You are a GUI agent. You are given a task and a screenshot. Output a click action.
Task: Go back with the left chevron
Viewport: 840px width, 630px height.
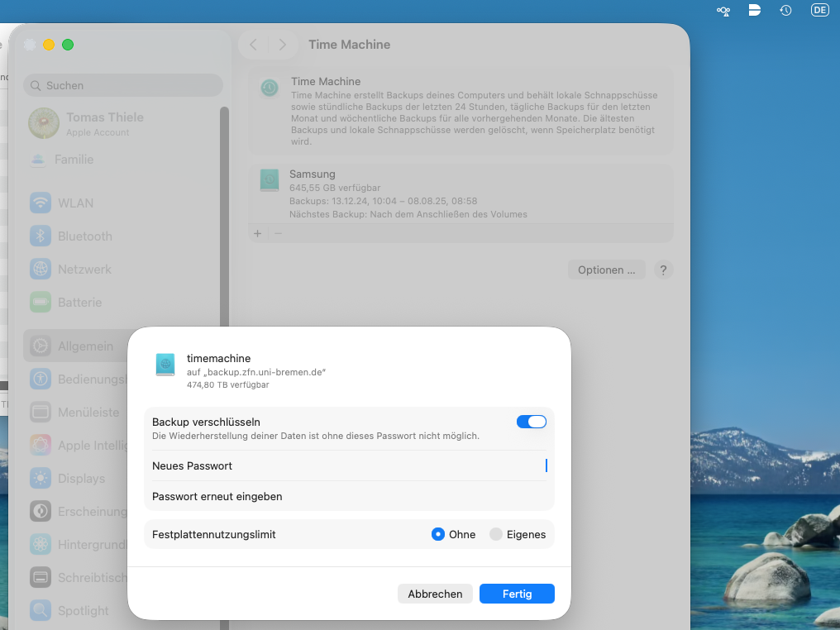254,45
